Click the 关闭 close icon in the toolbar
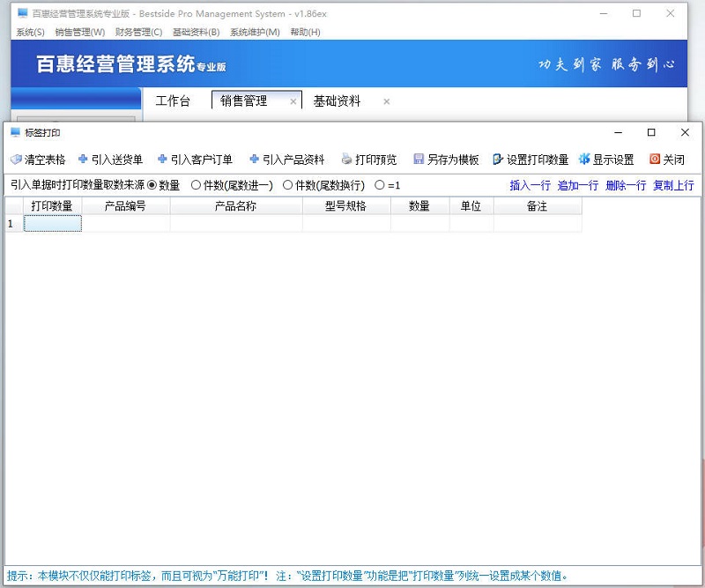The width and height of the screenshot is (705, 588). tap(666, 160)
